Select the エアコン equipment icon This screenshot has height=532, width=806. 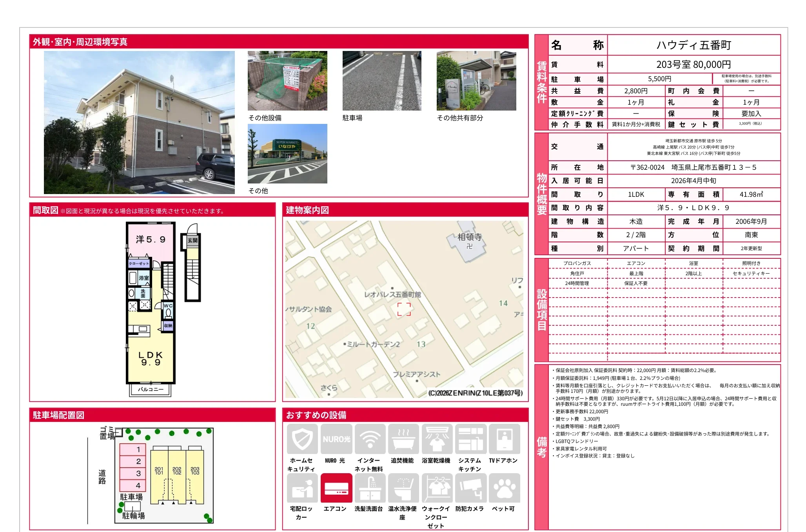pyautogui.click(x=336, y=488)
